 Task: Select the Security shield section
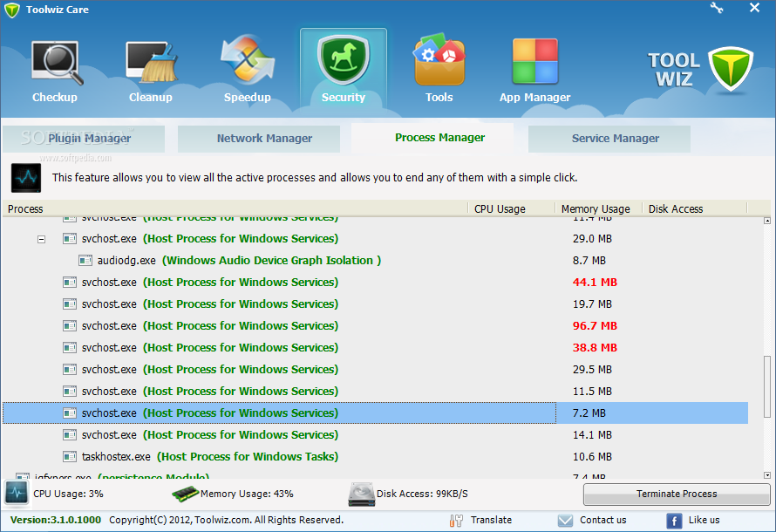click(344, 68)
